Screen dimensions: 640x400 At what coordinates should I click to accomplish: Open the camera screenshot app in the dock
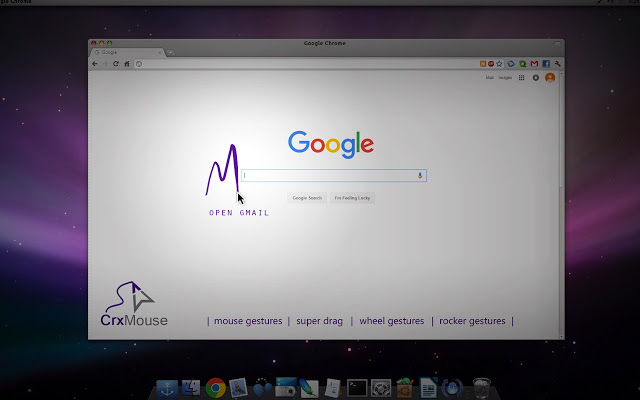285,387
